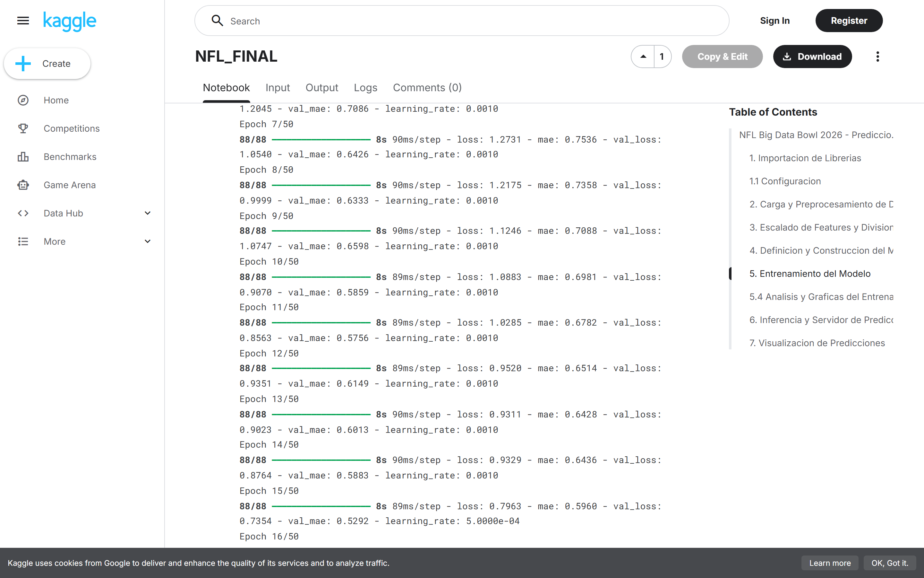Click the Home compass icon
Image resolution: width=924 pixels, height=578 pixels.
pyautogui.click(x=23, y=100)
